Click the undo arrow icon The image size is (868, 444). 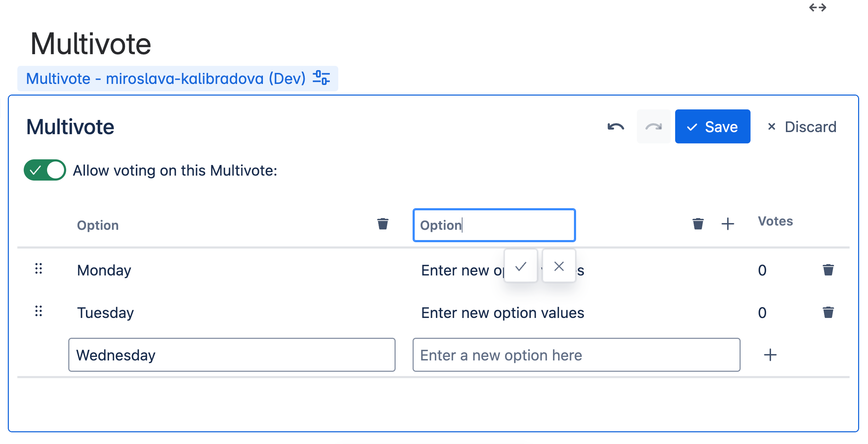pyautogui.click(x=616, y=127)
